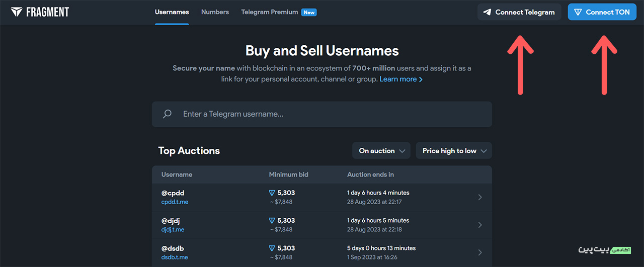Focus the Telegram username search field
Screen dimensions: 644x267
coord(322,114)
